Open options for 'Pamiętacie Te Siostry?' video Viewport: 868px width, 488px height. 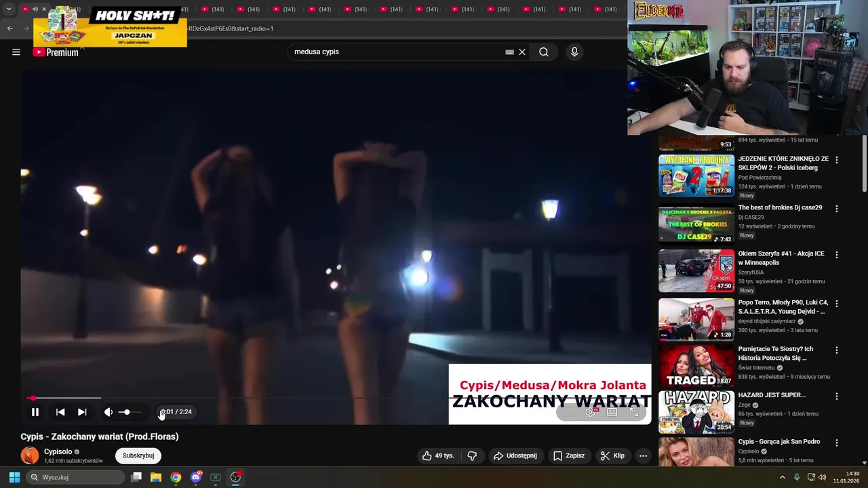(x=837, y=350)
